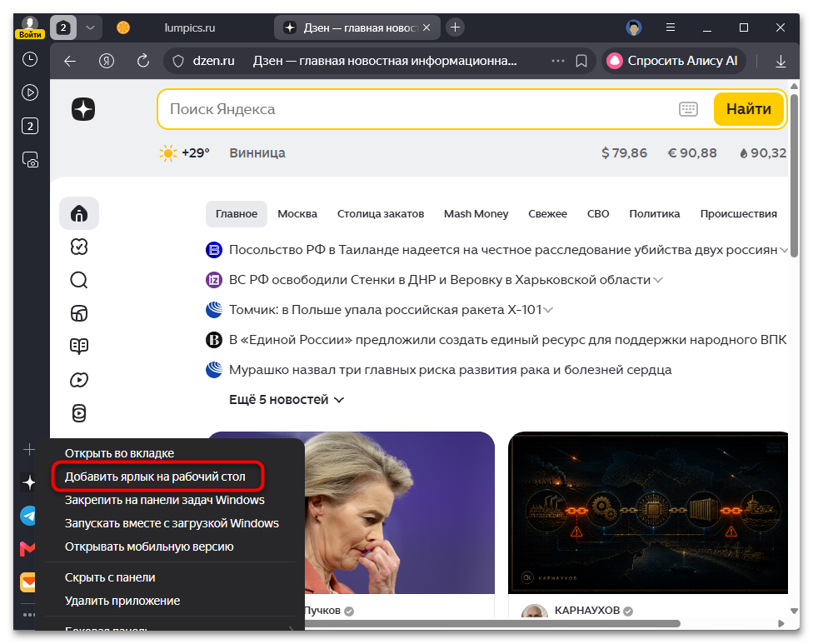Expand Ещё 5 новостей
This screenshot has height=644, width=813.
287,400
